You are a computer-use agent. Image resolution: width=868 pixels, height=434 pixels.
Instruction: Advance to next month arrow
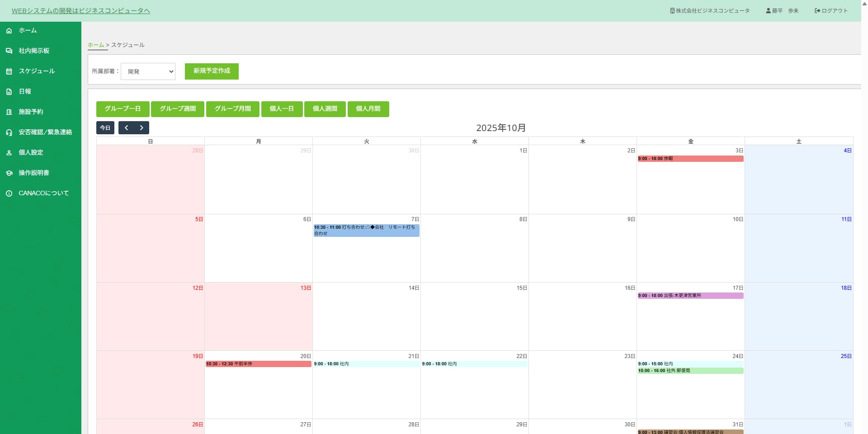click(142, 128)
